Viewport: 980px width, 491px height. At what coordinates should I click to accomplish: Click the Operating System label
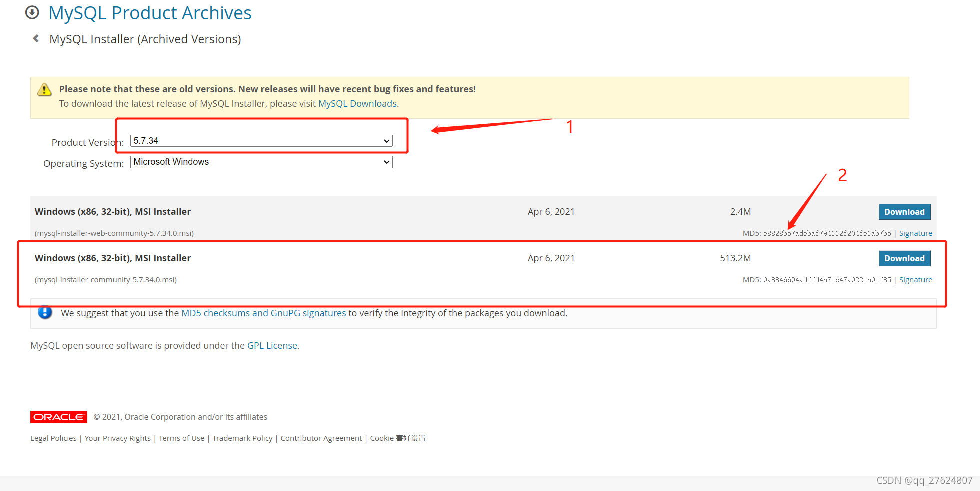83,163
